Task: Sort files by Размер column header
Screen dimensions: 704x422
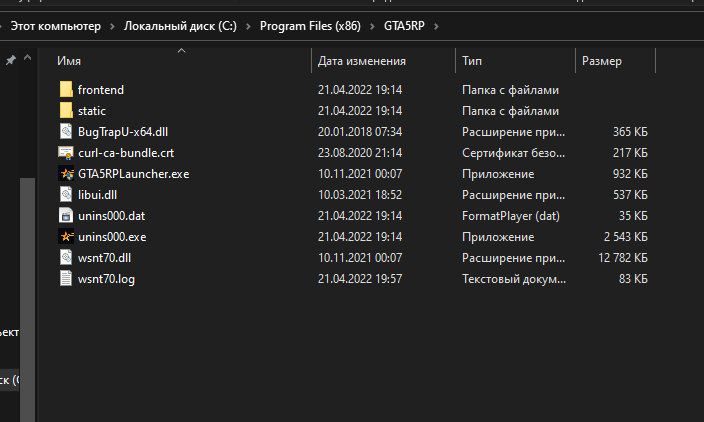Action: point(602,61)
